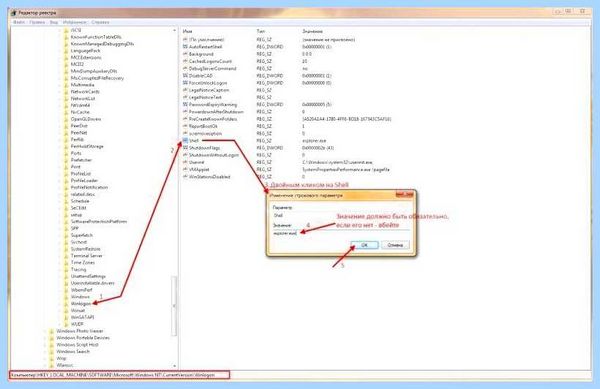Open the Правка menu
The width and height of the screenshot is (600, 389).
(37, 22)
